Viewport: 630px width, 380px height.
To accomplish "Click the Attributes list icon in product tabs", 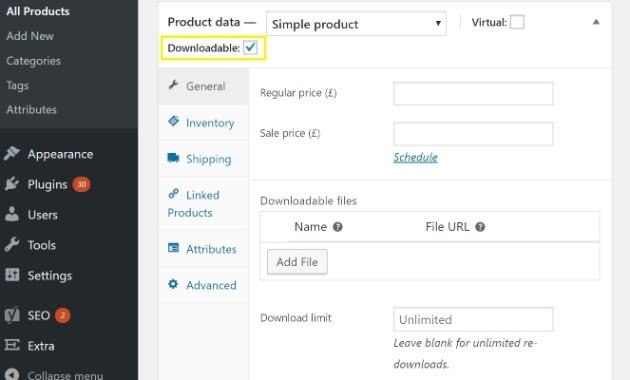I will 173,247.
